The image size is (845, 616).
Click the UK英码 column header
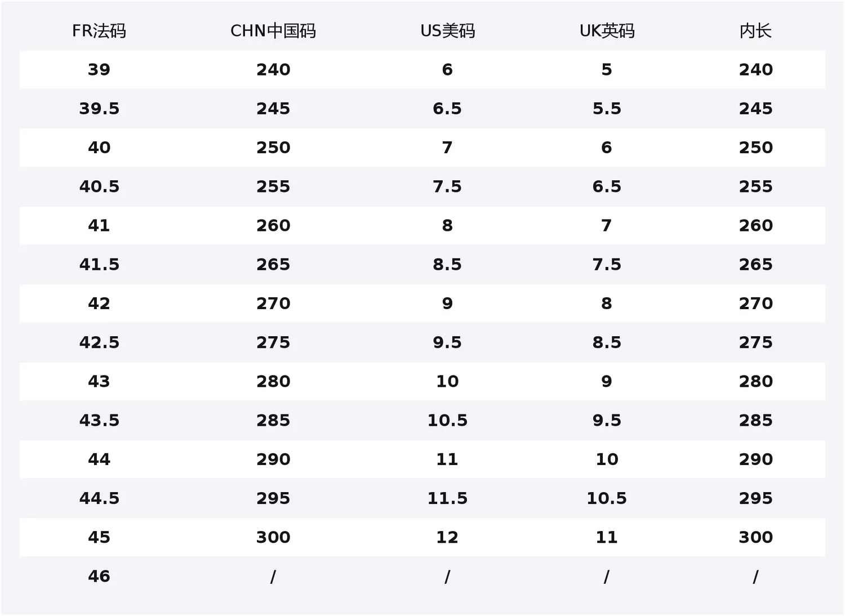[x=607, y=31]
